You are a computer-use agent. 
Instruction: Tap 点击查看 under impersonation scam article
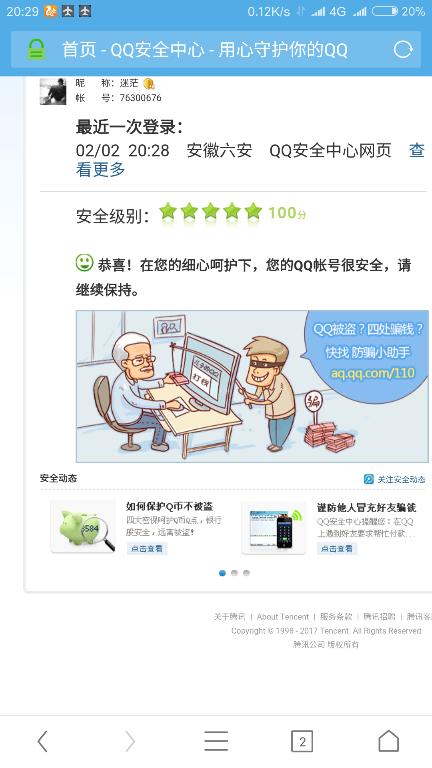[x=337, y=549]
